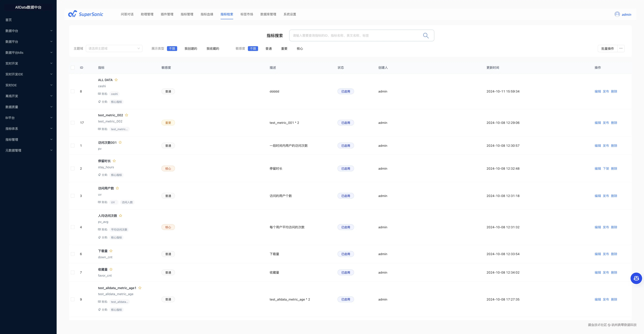Click the admin user avatar icon
Viewport: 644px width, 334px height.
coord(617,14)
